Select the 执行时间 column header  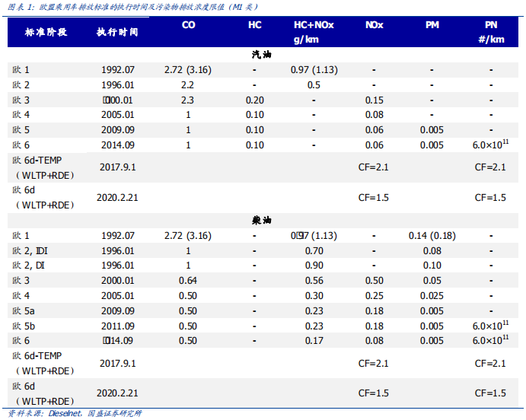point(117,33)
